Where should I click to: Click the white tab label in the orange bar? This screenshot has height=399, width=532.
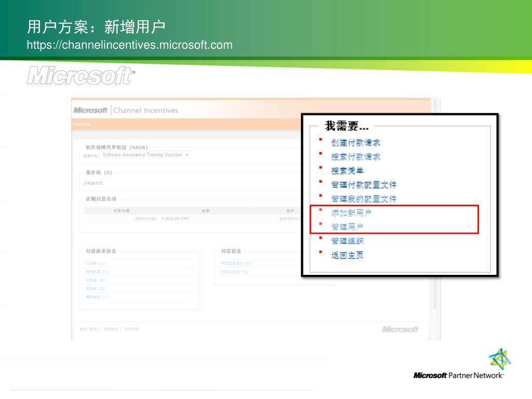click(x=82, y=124)
